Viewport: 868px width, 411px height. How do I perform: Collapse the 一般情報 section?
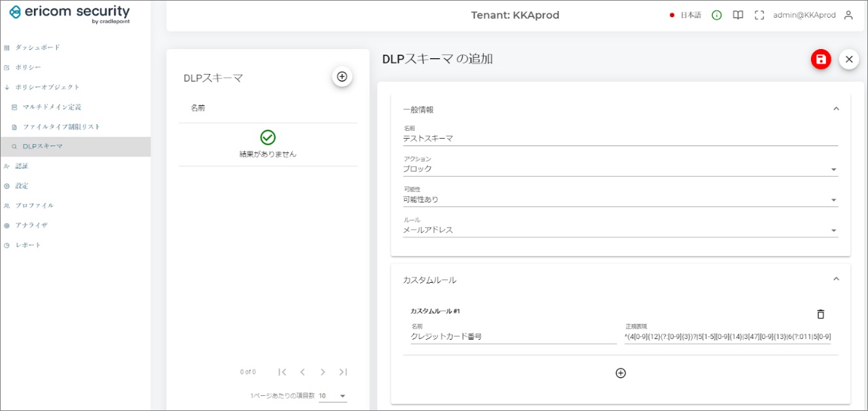tap(835, 109)
